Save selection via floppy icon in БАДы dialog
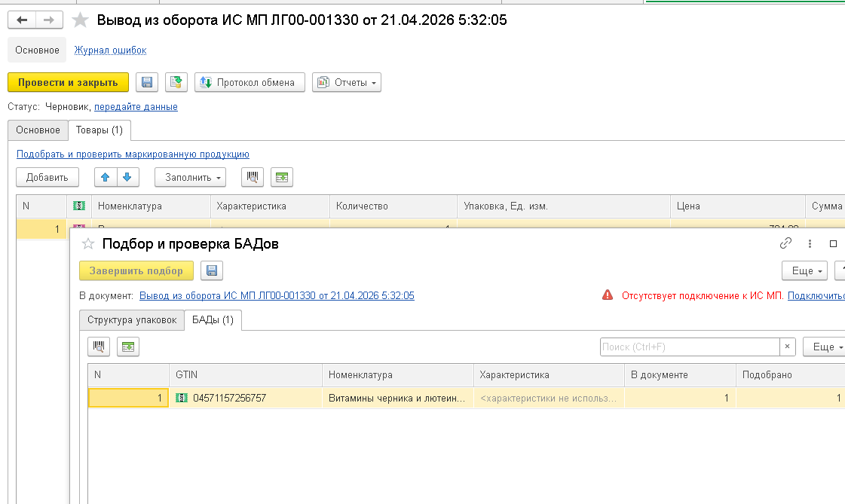 [212, 270]
